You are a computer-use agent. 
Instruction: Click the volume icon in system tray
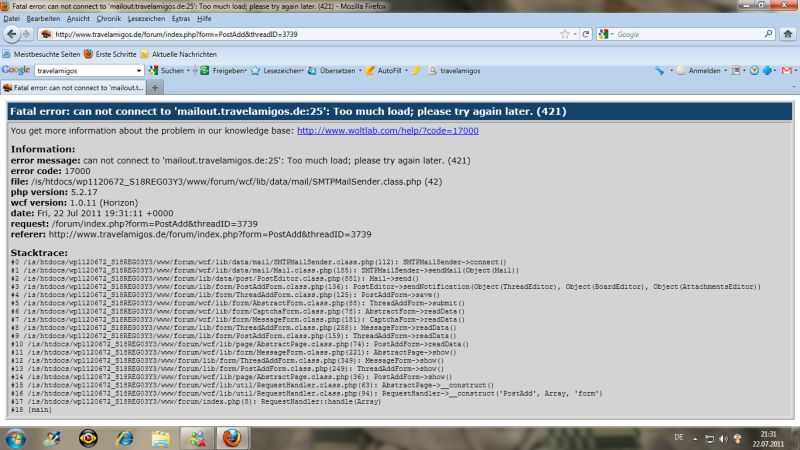click(723, 438)
